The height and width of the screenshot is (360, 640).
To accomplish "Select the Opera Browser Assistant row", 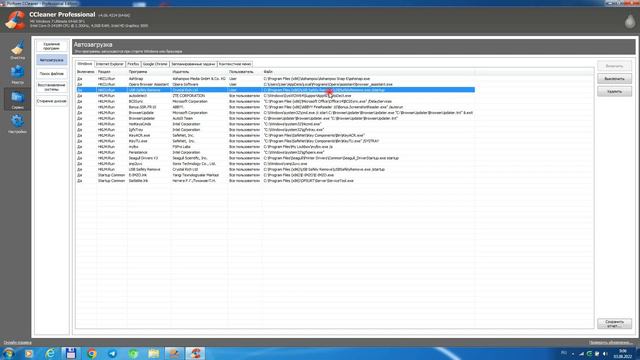I will [x=276, y=84].
